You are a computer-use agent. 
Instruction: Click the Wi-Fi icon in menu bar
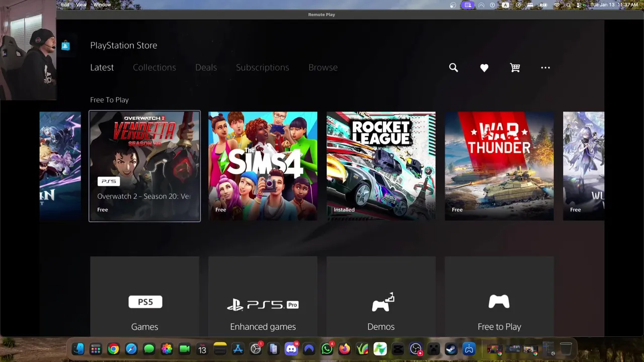point(557,5)
